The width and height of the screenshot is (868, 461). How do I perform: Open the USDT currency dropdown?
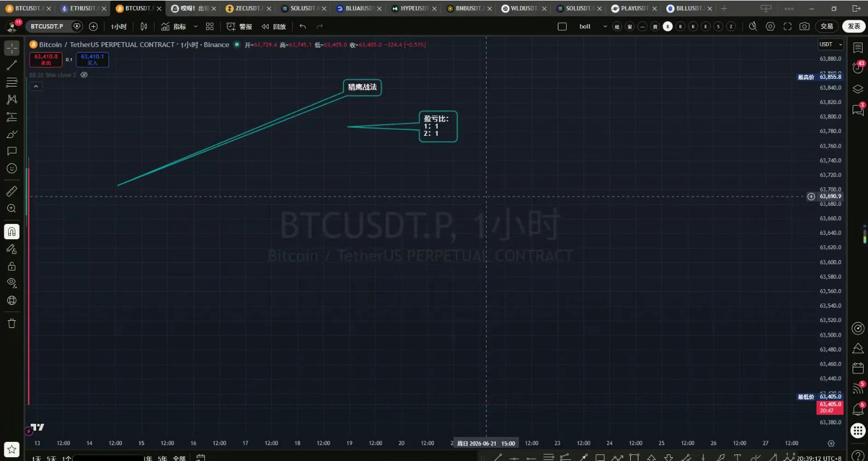[x=831, y=44]
